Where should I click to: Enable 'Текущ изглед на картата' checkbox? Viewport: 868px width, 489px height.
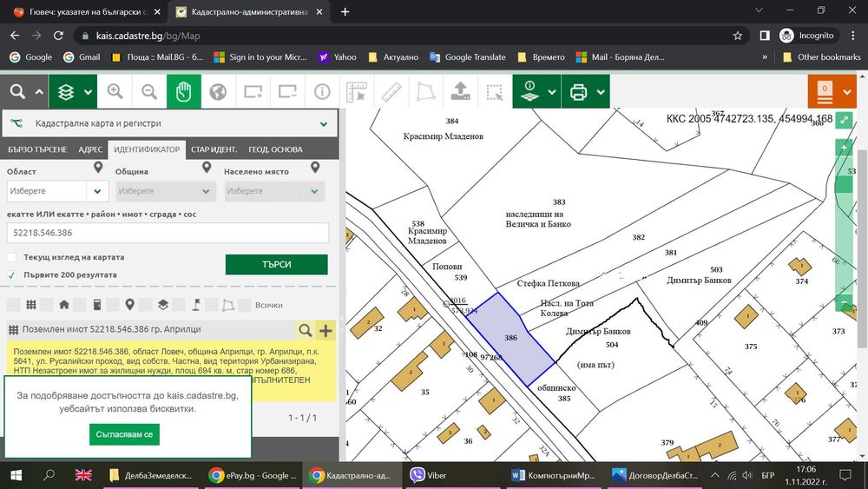(11, 258)
